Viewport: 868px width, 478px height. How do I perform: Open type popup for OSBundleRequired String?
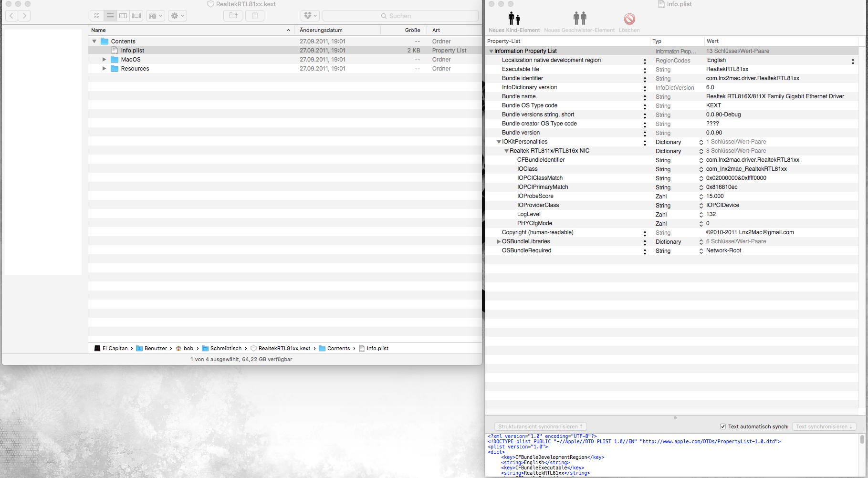701,251
